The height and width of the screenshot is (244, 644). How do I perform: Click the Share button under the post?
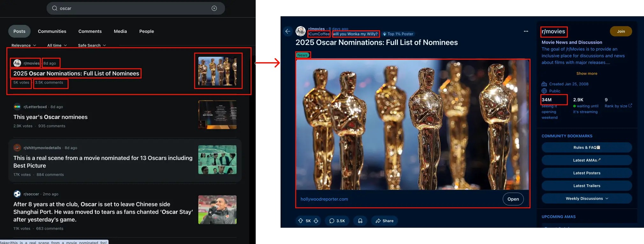click(384, 221)
